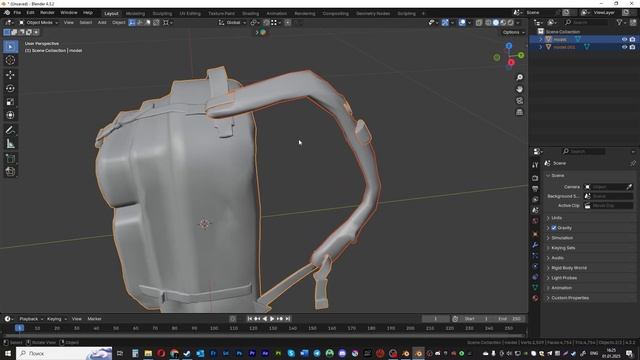The width and height of the screenshot is (640, 360).
Task: Open the Modifiers wrench properties tab
Action: (535, 245)
